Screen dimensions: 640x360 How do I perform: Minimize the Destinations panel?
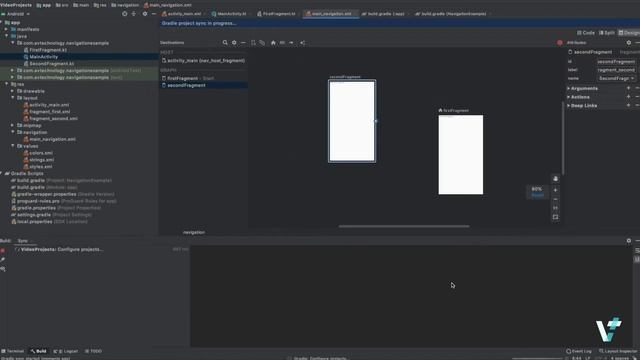[243, 42]
